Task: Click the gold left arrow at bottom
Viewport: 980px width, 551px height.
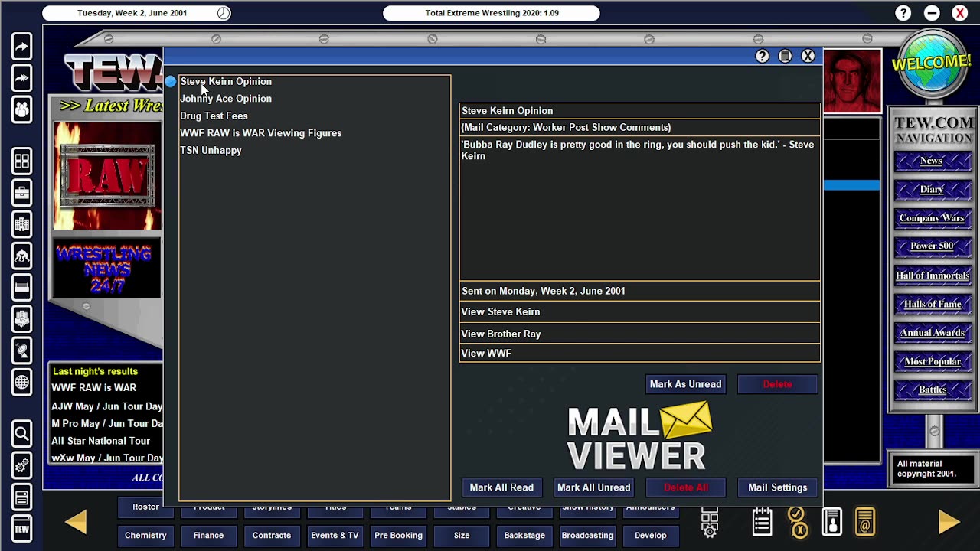Action: 76,522
